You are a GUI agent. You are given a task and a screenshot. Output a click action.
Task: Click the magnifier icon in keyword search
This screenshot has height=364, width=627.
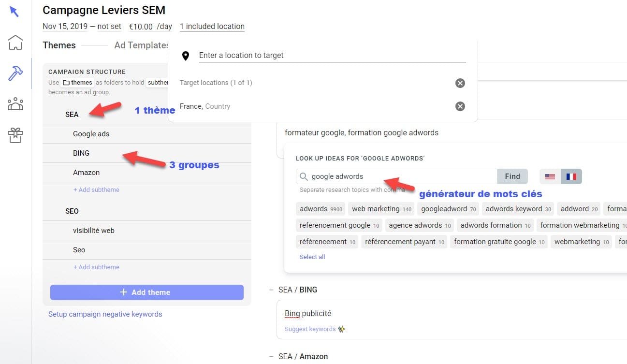pos(304,176)
